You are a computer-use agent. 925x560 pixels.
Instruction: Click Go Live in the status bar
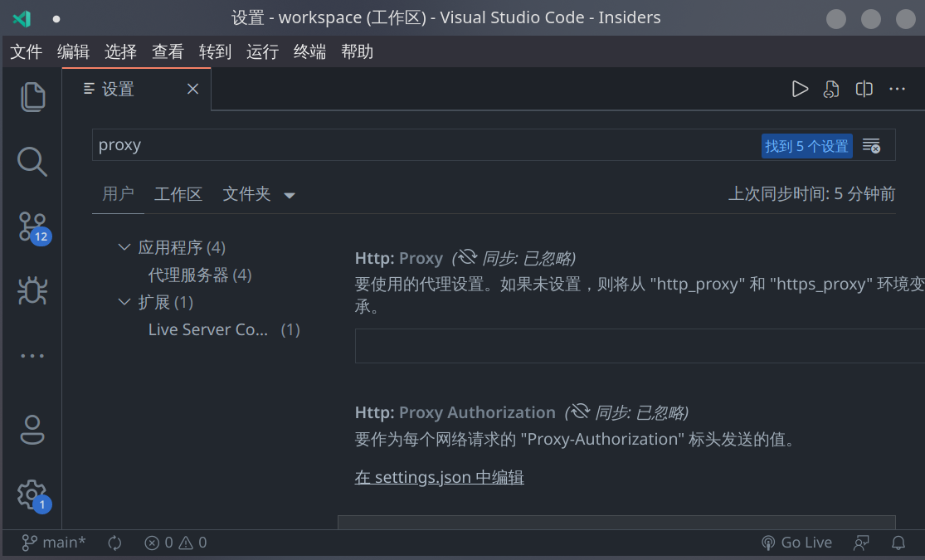tap(796, 543)
